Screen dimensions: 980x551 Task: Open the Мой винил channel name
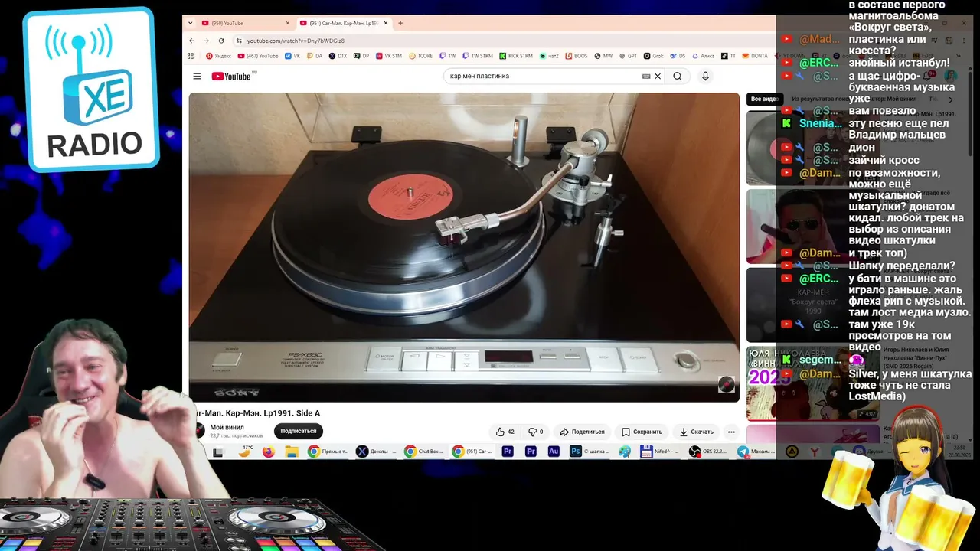coord(227,427)
